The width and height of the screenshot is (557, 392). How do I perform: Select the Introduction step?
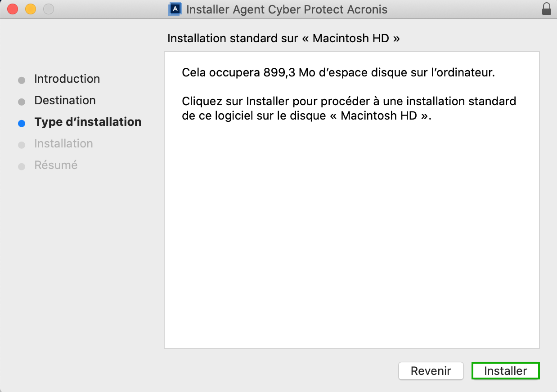click(67, 79)
